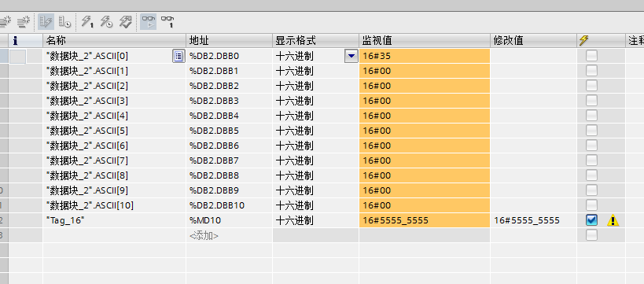Select the "Tag_16" name cell

(114, 221)
